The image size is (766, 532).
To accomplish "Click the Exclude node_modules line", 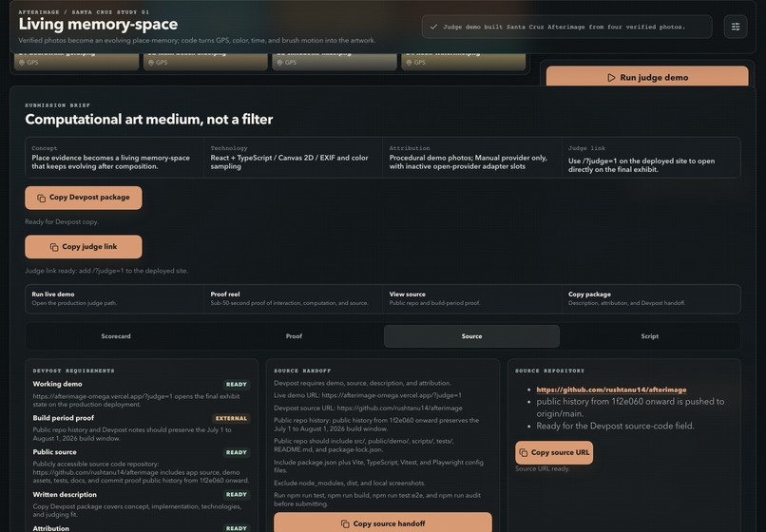I will [x=350, y=484].
